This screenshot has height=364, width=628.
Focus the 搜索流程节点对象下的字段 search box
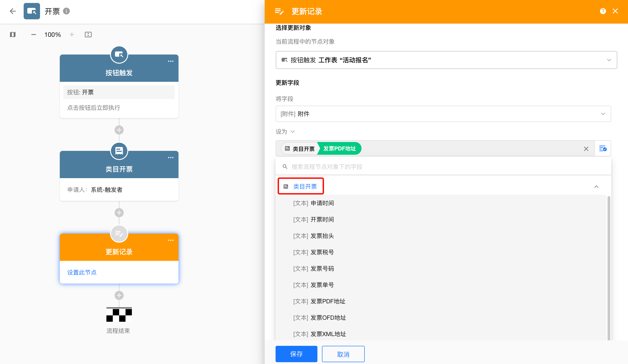tap(444, 167)
